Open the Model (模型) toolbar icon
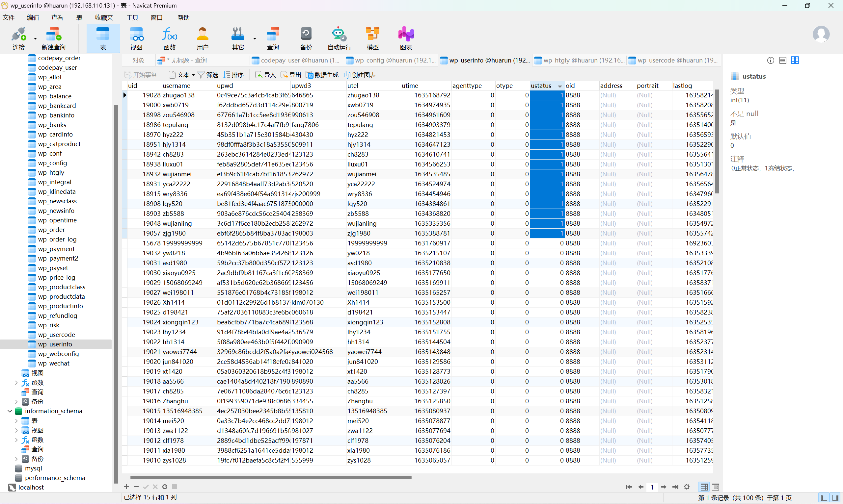 372,38
